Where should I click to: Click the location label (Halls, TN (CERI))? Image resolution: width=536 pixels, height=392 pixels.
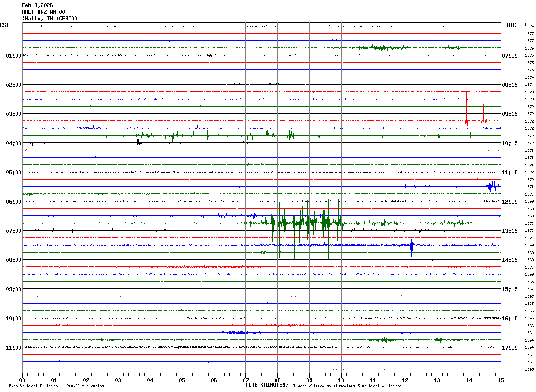[x=50, y=19]
